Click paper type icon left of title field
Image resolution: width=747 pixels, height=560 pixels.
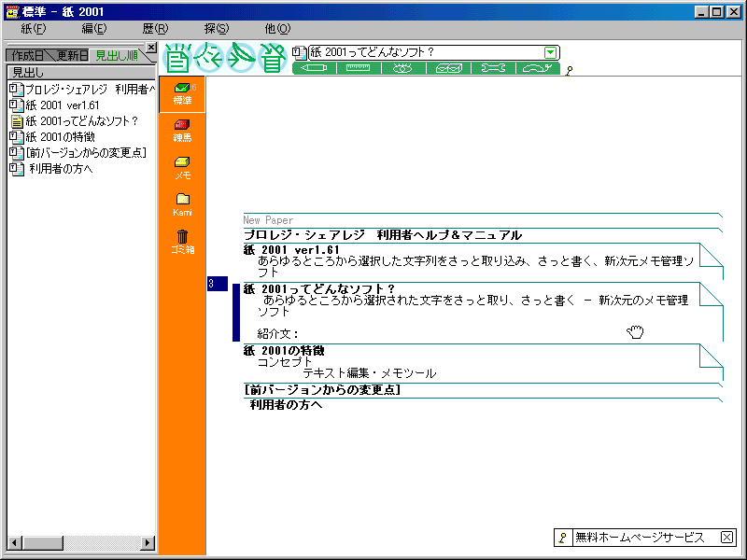299,52
